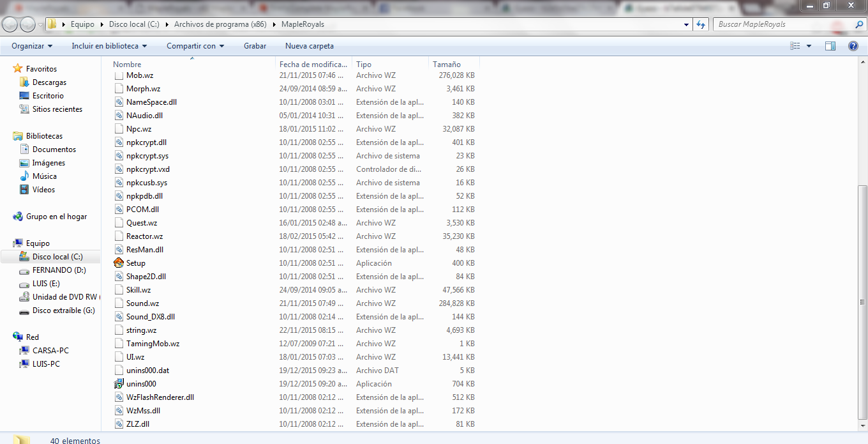The height and width of the screenshot is (444, 868).
Task: Open Disco extraíble (G:) drive
Action: (x=63, y=310)
